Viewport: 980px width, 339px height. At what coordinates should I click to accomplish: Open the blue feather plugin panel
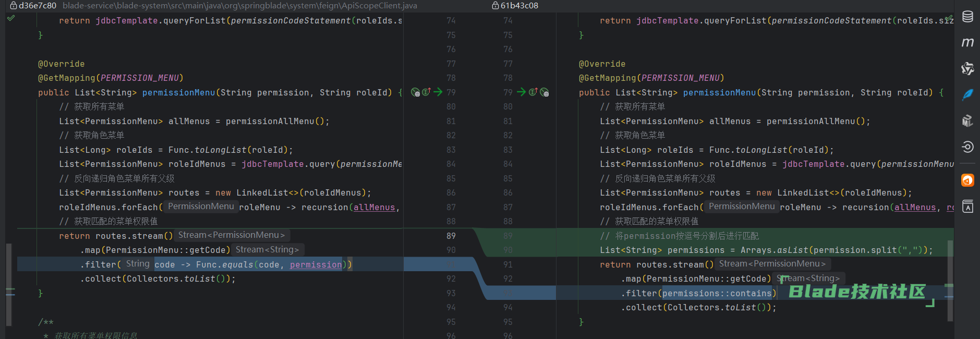coord(967,94)
